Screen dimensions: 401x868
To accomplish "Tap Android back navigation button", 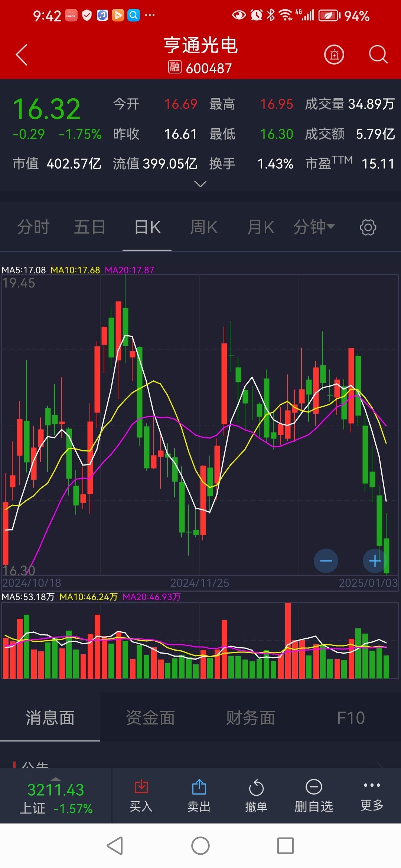I will pyautogui.click(x=115, y=846).
